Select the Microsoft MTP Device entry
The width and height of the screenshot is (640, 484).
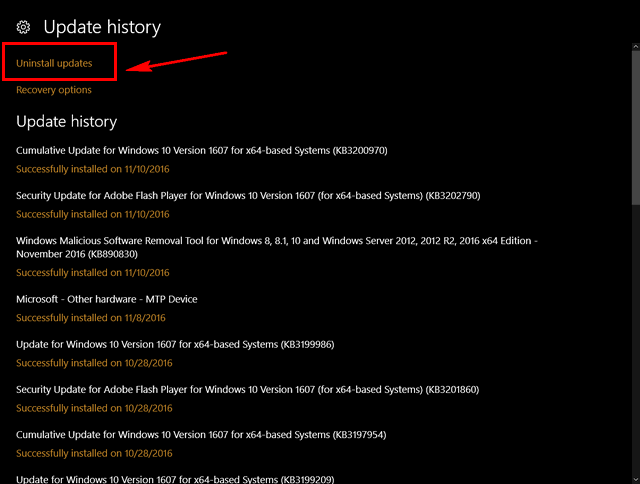point(107,299)
